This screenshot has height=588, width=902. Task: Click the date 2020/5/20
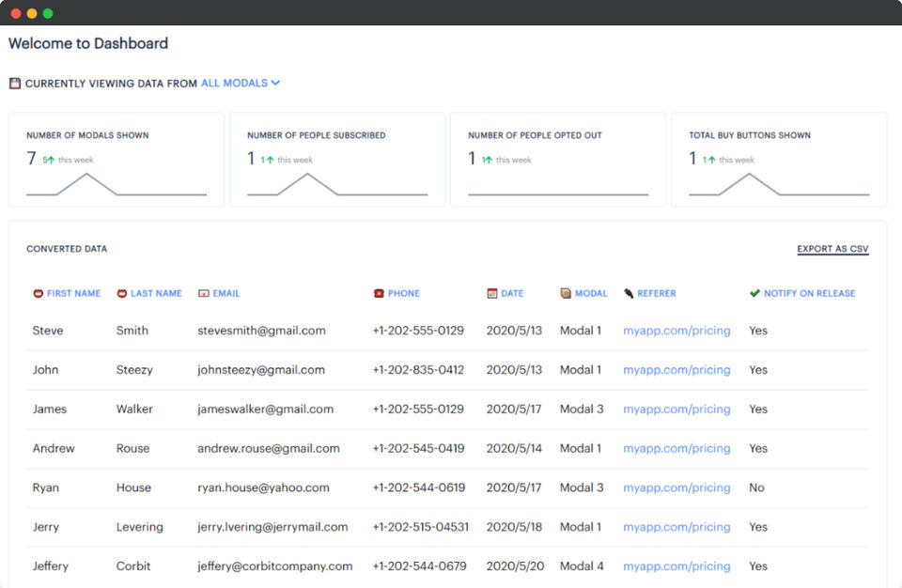(x=515, y=566)
